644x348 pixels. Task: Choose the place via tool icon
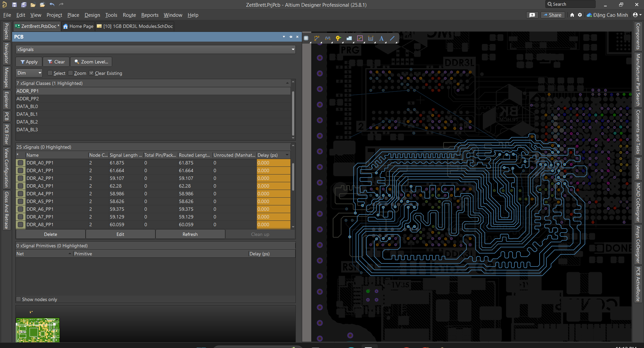[338, 38]
